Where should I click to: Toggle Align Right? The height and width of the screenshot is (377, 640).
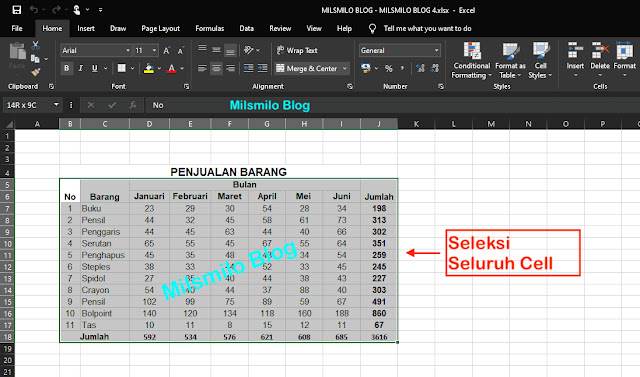pyautogui.click(x=230, y=68)
